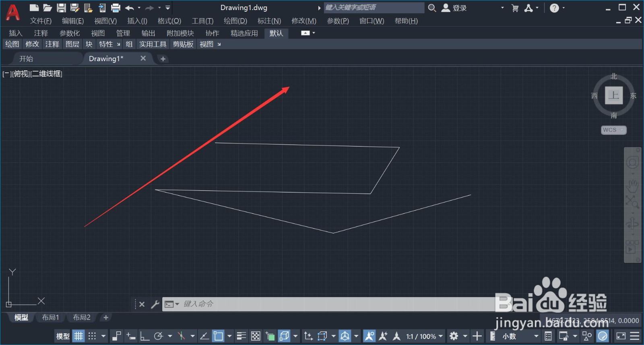Toggle 3D object snap icon
The image size is (644, 345).
[x=285, y=336]
